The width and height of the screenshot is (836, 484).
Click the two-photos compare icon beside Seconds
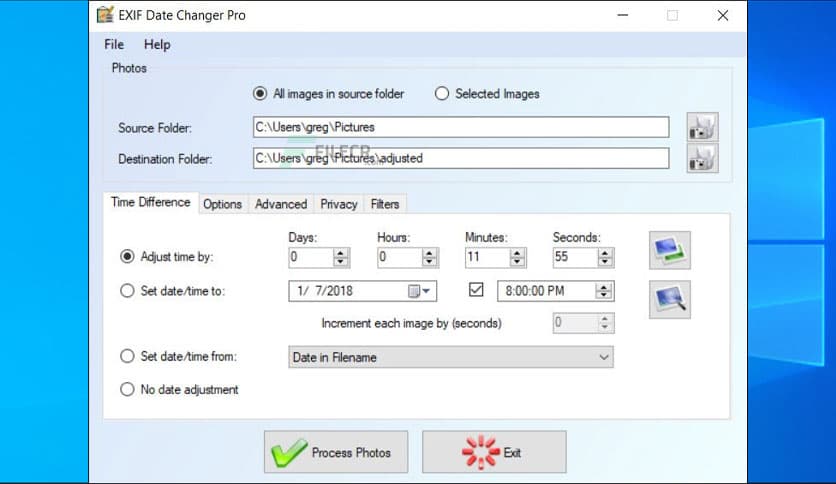(670, 250)
